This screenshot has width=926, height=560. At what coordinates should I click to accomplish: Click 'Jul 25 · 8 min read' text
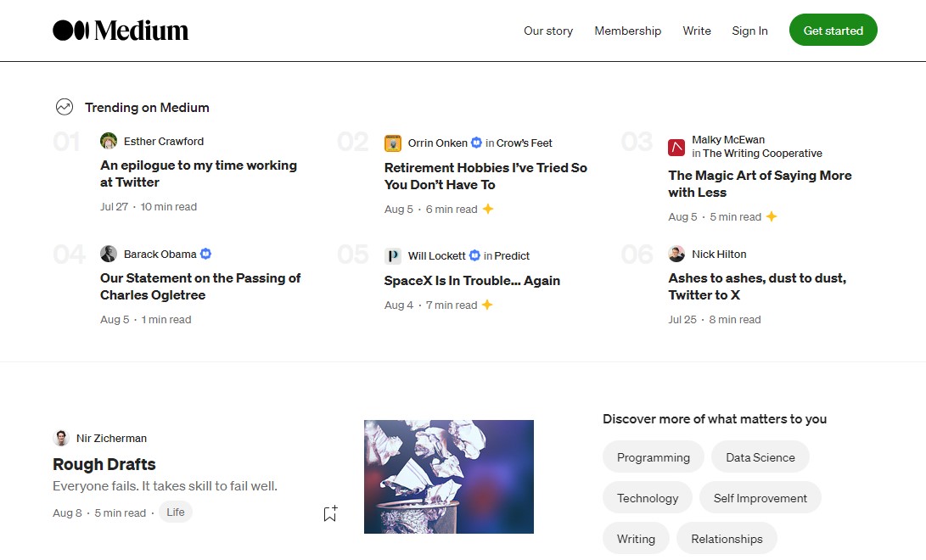coord(714,319)
